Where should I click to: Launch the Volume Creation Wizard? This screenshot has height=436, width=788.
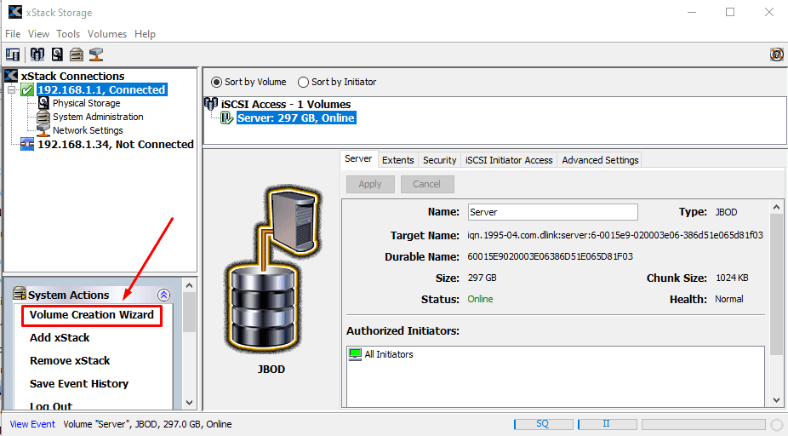click(x=91, y=316)
